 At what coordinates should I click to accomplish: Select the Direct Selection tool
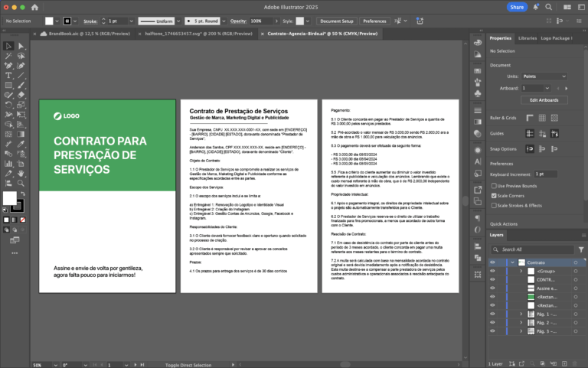[21, 46]
